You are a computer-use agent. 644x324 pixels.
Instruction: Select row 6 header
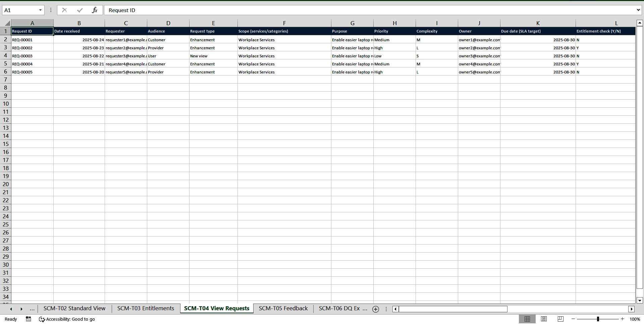point(5,72)
